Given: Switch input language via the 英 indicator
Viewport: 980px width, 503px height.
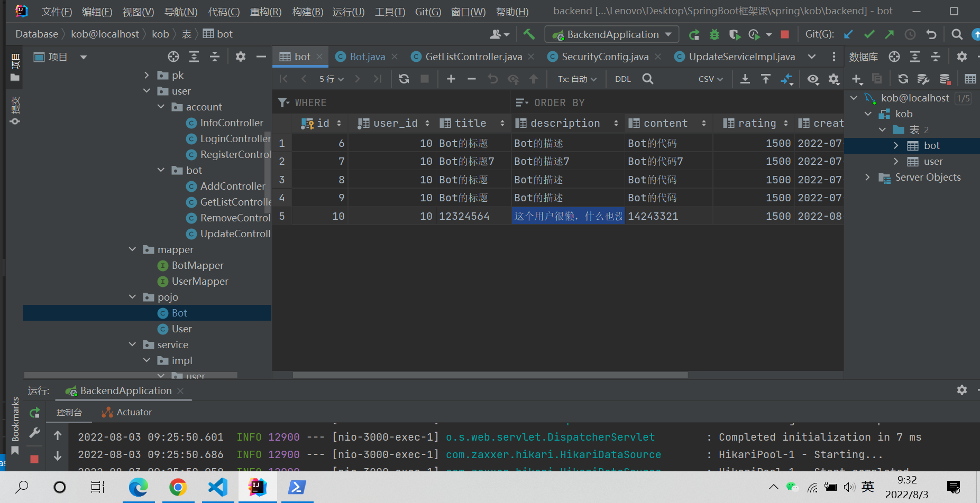Looking at the screenshot, I should pyautogui.click(x=867, y=487).
